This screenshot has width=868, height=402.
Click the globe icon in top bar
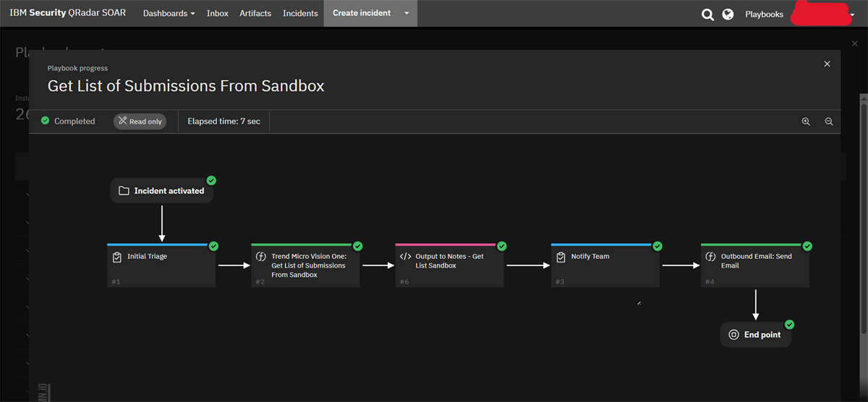tap(728, 14)
